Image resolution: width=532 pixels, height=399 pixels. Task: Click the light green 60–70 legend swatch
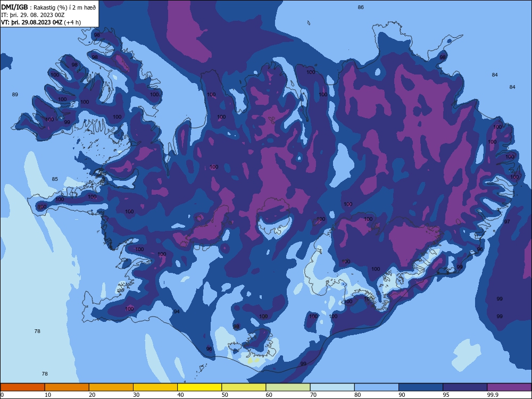tap(288, 387)
